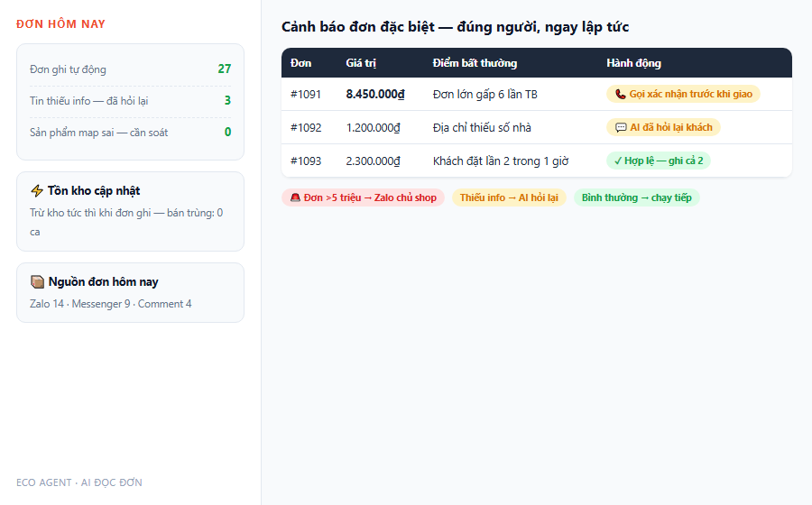Open order #1092
The image size is (812, 505).
point(306,127)
